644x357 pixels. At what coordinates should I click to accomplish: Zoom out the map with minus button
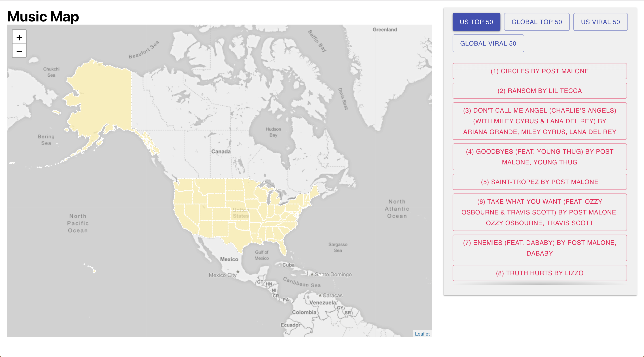click(x=19, y=51)
